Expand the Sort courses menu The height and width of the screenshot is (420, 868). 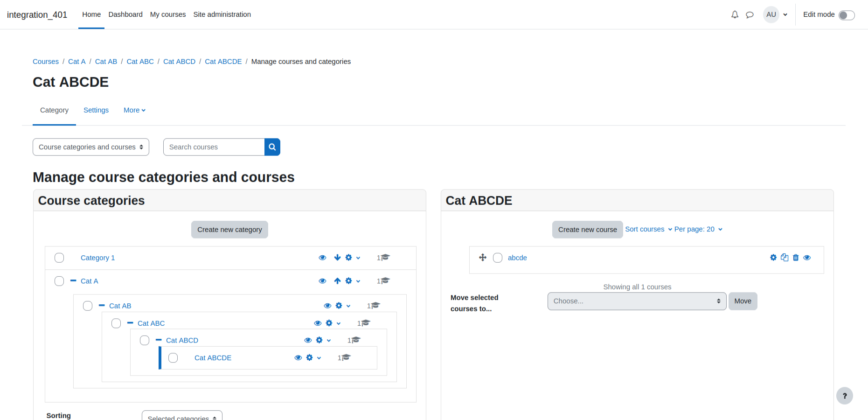[x=648, y=229]
